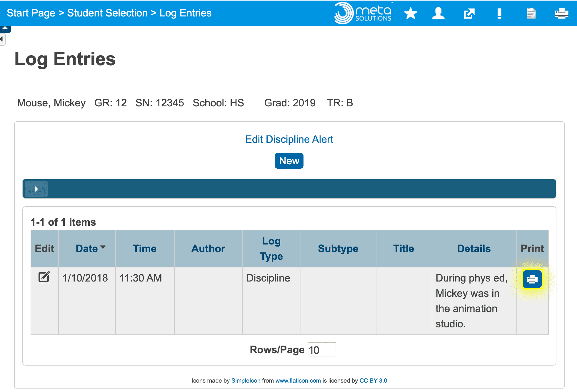Click student name Mouse, Mickey

pyautogui.click(x=51, y=103)
